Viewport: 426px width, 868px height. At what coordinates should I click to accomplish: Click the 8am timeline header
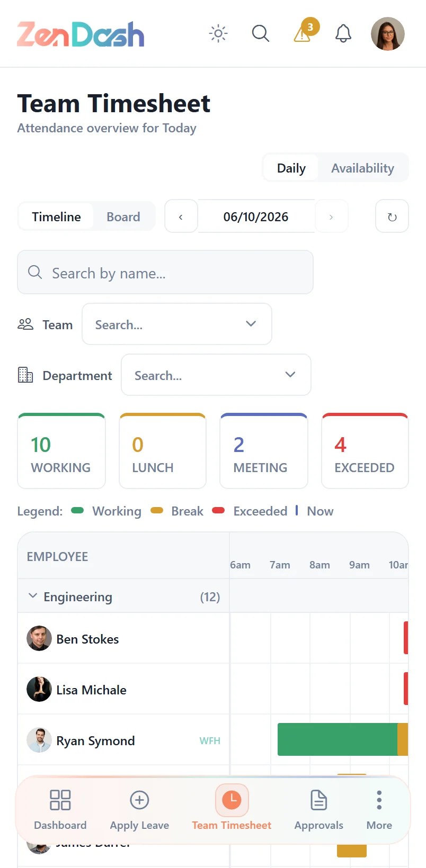tap(319, 565)
